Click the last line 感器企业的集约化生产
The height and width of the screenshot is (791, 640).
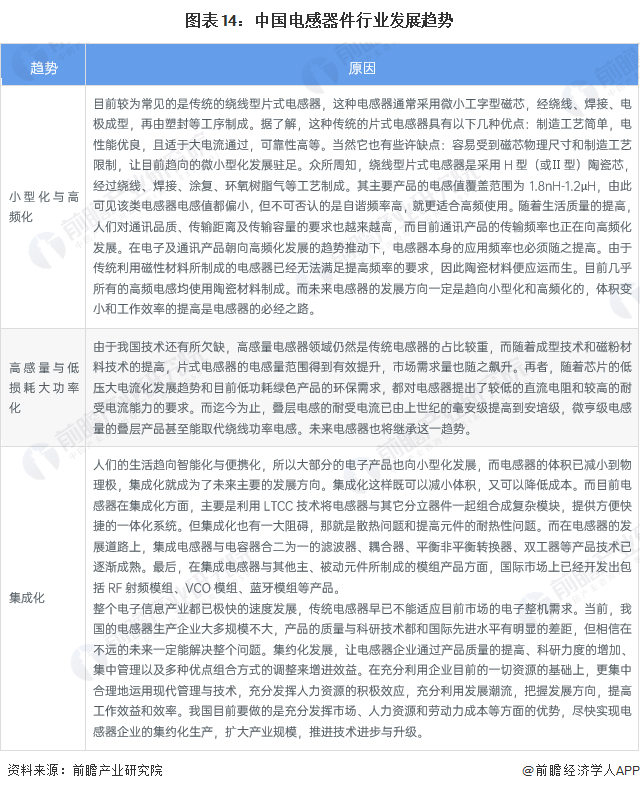(x=258, y=731)
